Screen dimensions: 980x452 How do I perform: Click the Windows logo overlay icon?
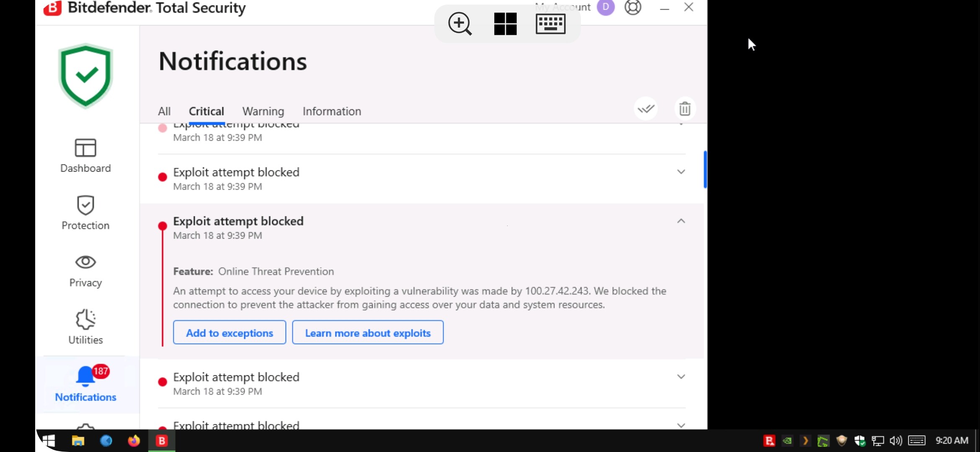pos(505,23)
